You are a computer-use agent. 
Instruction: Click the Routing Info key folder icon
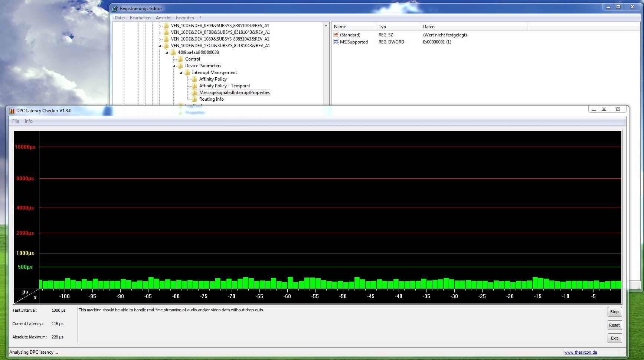195,99
